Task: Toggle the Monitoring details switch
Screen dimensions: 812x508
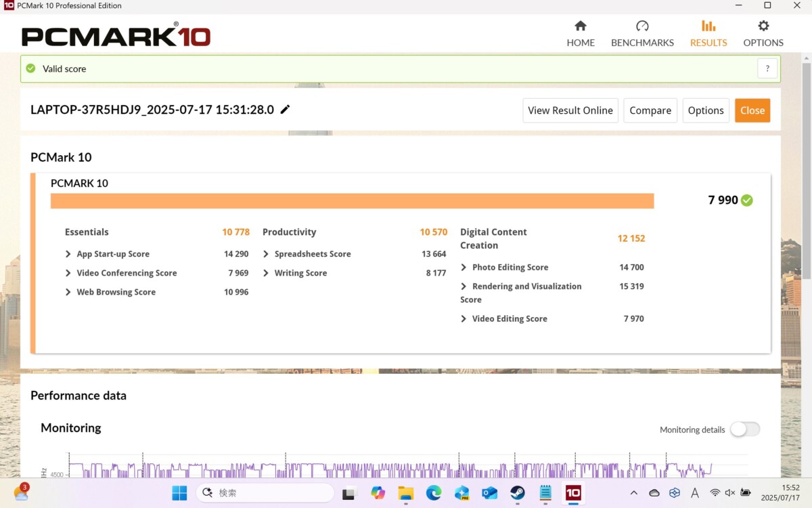Action: click(x=745, y=429)
